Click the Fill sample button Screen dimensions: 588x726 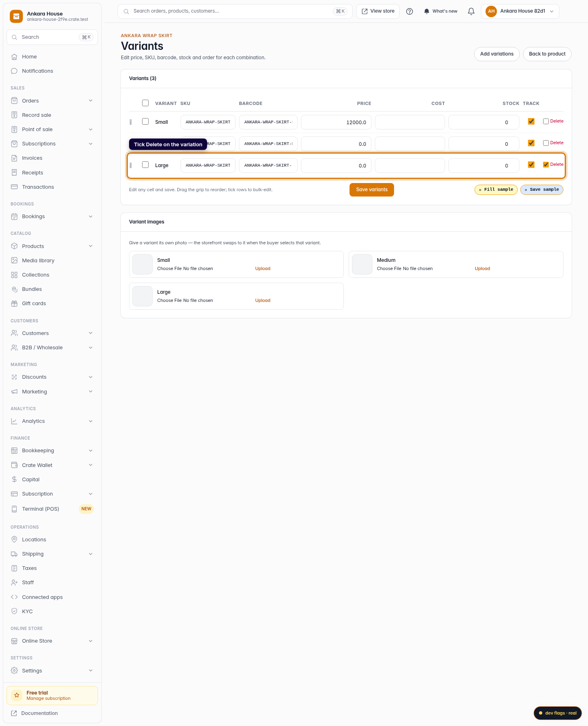[x=496, y=190]
